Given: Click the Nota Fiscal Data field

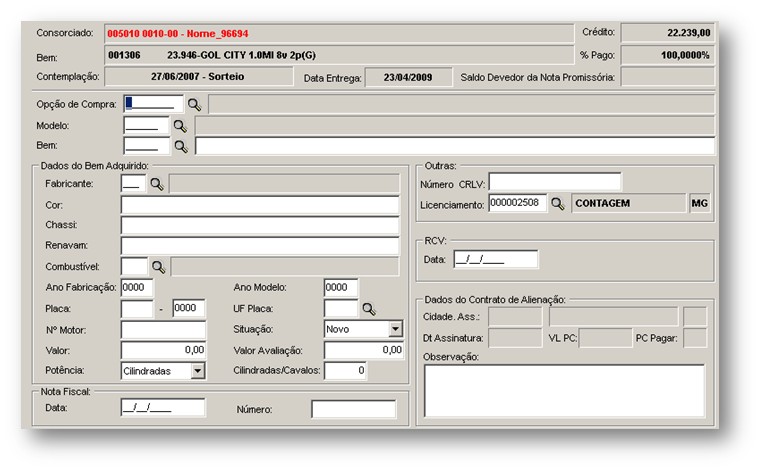Looking at the screenshot, I should (163, 407).
